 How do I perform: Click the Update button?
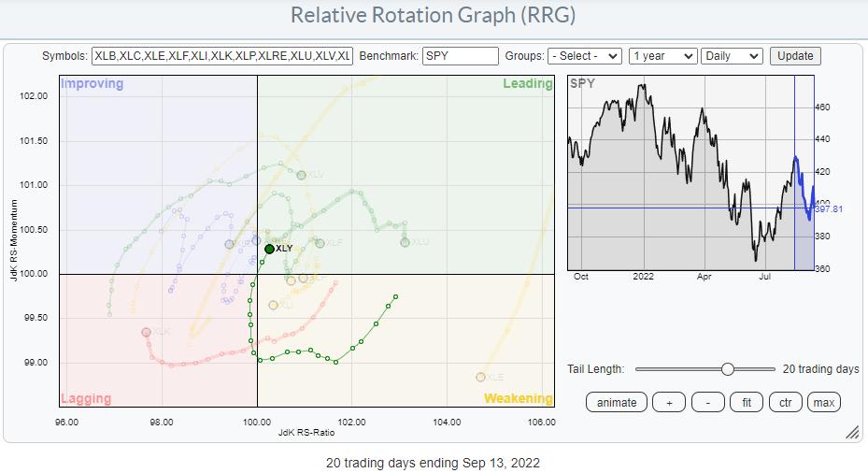pos(796,56)
